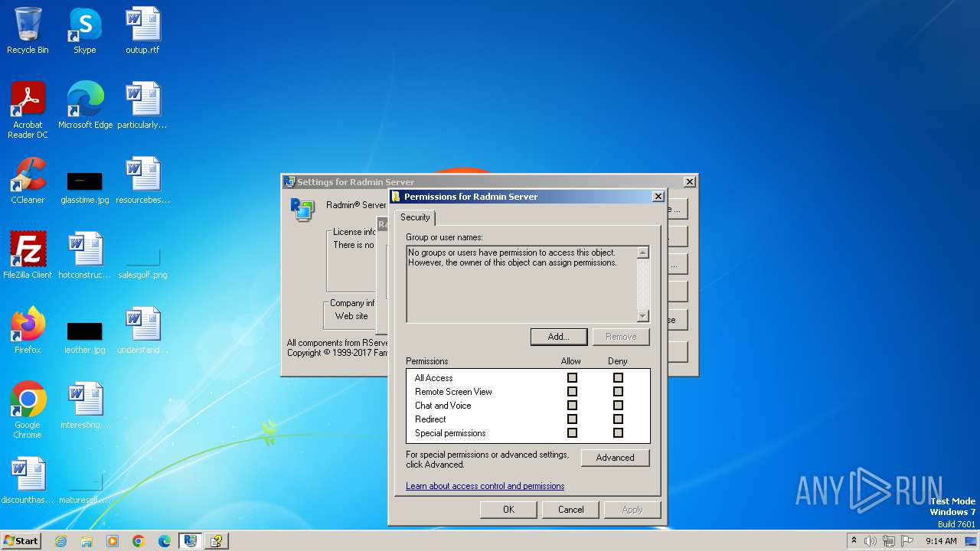Viewport: 980px width, 551px height.
Task: Open the understand... Word document
Action: pyautogui.click(x=142, y=330)
